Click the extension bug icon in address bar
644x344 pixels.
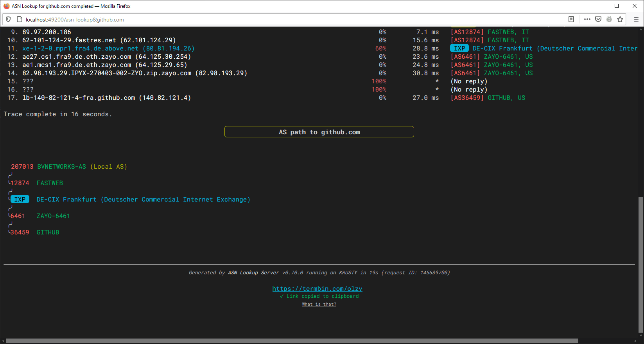[x=609, y=19]
